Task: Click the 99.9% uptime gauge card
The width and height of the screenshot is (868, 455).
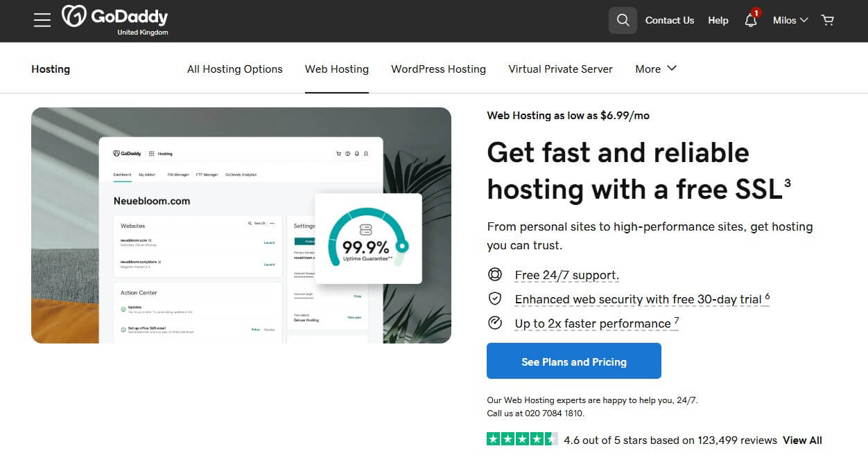Action: tap(368, 238)
